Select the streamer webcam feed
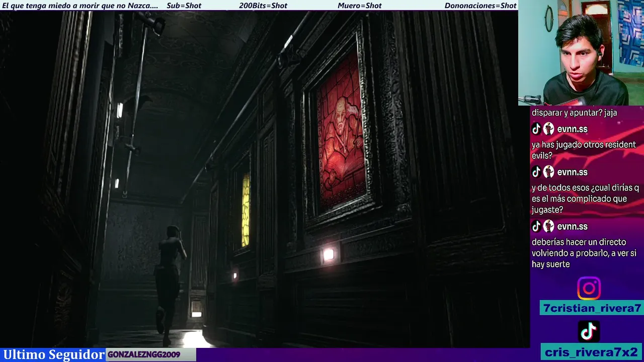The width and height of the screenshot is (644, 362). (581, 52)
